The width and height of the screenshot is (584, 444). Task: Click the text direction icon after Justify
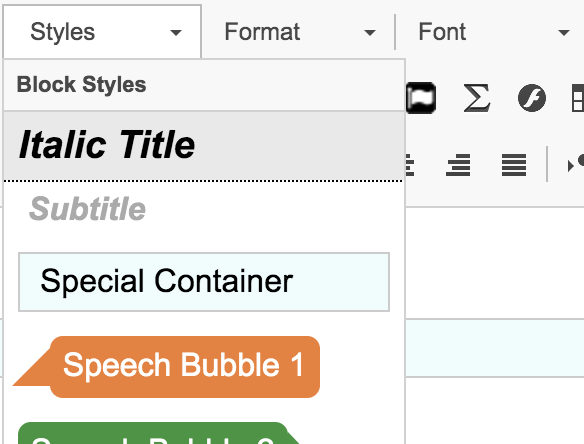pyautogui.click(x=575, y=165)
